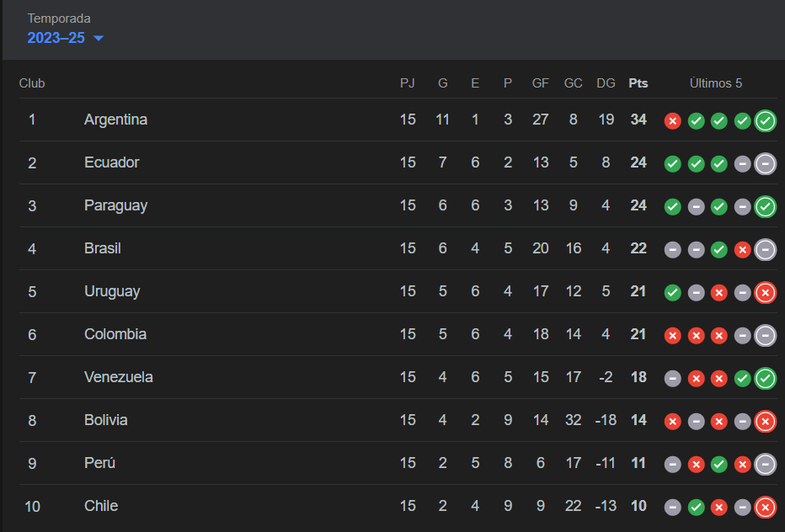Click the Club column header
This screenshot has height=532, width=785.
coord(32,83)
